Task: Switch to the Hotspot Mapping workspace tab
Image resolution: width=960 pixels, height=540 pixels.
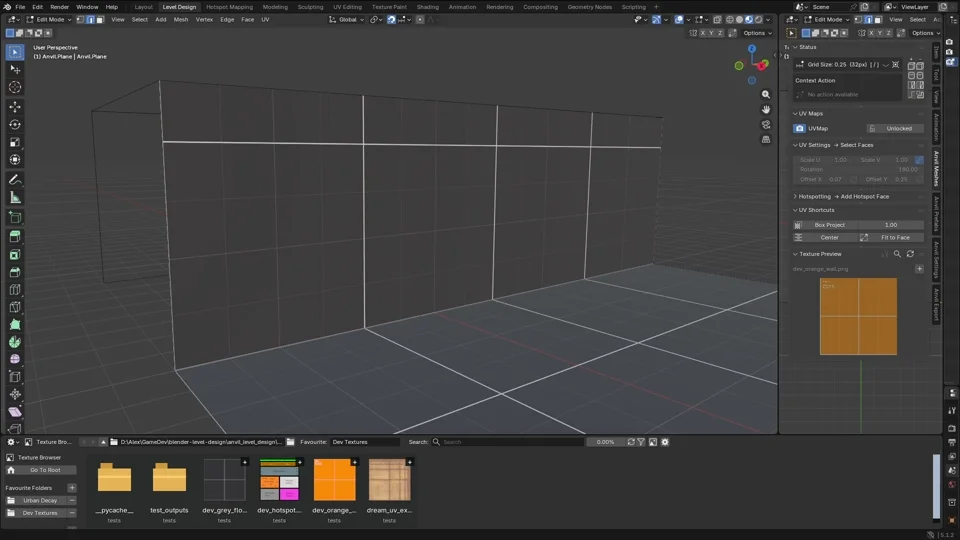Action: (x=229, y=7)
